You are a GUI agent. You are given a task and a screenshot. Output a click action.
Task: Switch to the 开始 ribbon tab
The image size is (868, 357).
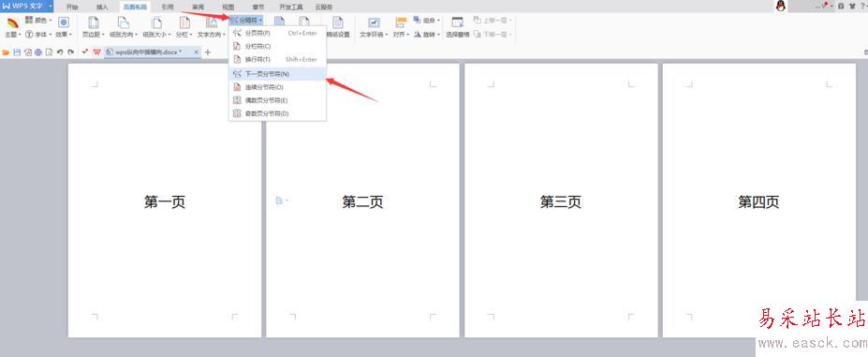pyautogui.click(x=72, y=7)
